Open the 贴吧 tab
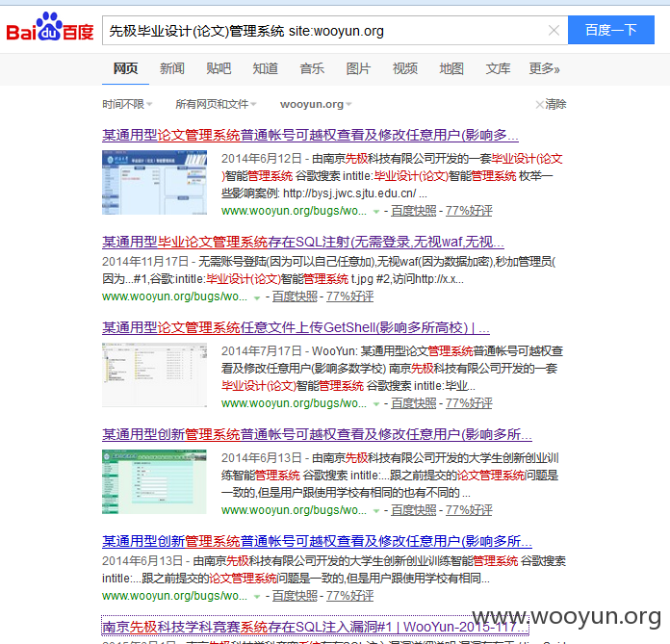Screen dimensions: 670x644 point(219,68)
